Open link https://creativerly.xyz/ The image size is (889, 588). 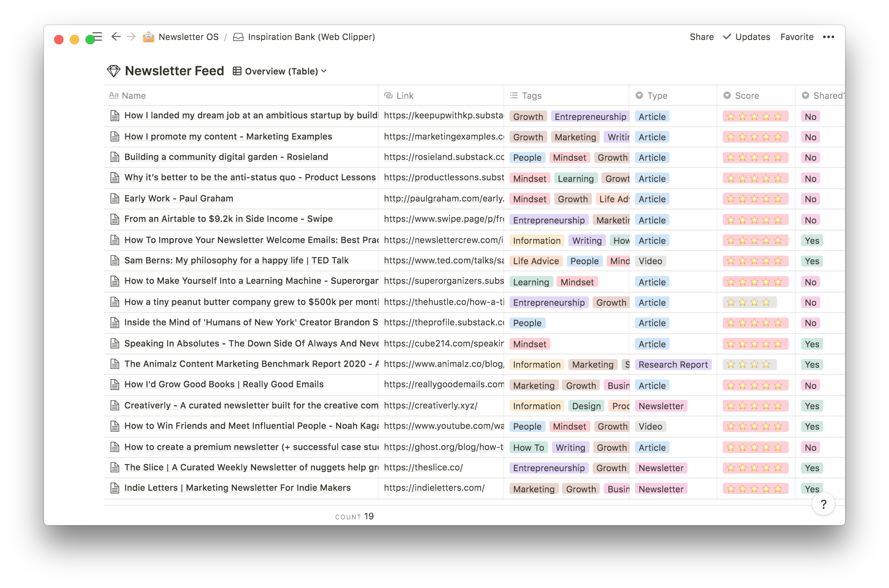pyautogui.click(x=430, y=405)
